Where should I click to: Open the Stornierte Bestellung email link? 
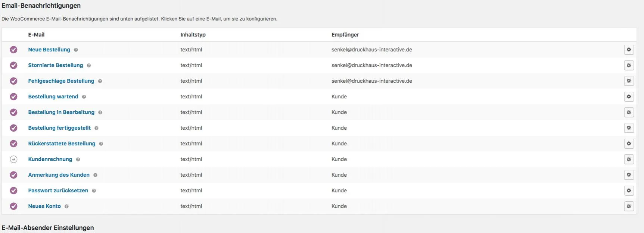tap(56, 65)
